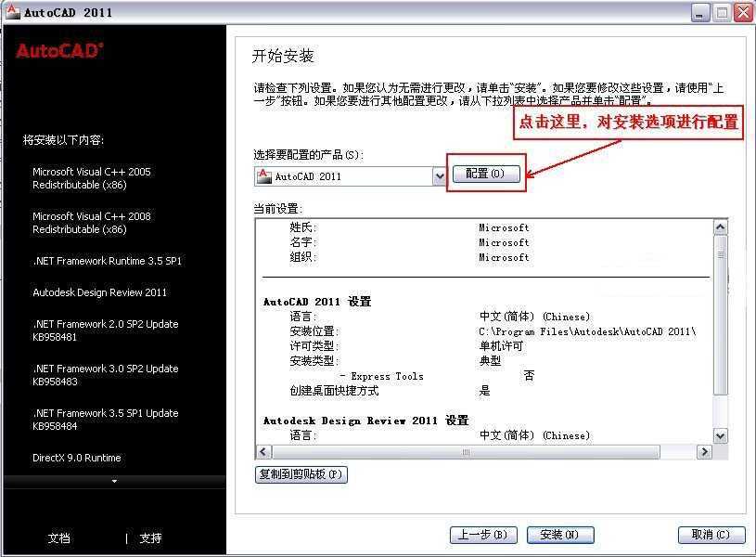Close the AutoCAD 2011 installer window
The image size is (756, 557).
click(743, 13)
